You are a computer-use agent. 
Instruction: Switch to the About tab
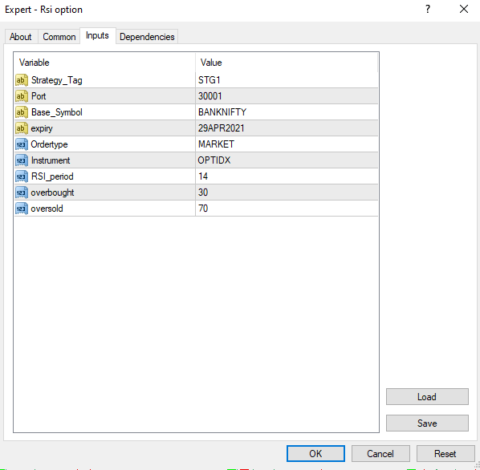coord(21,37)
